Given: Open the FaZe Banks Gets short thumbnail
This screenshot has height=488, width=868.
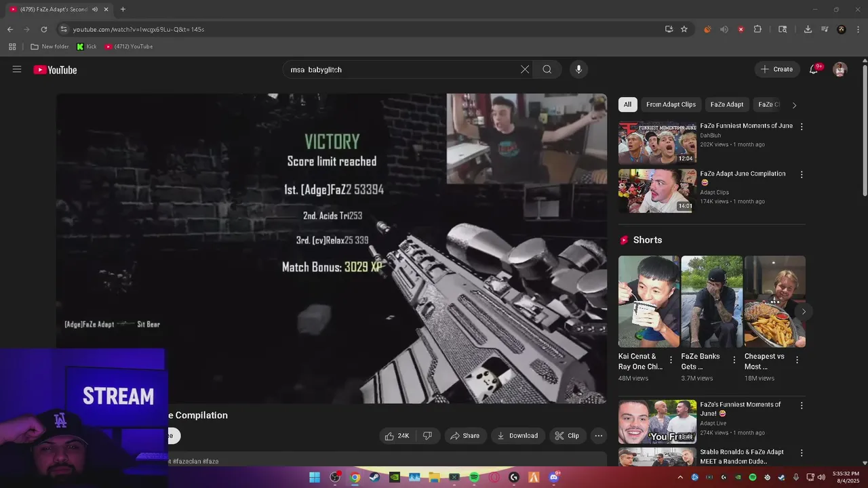Looking at the screenshot, I should pos(711,302).
